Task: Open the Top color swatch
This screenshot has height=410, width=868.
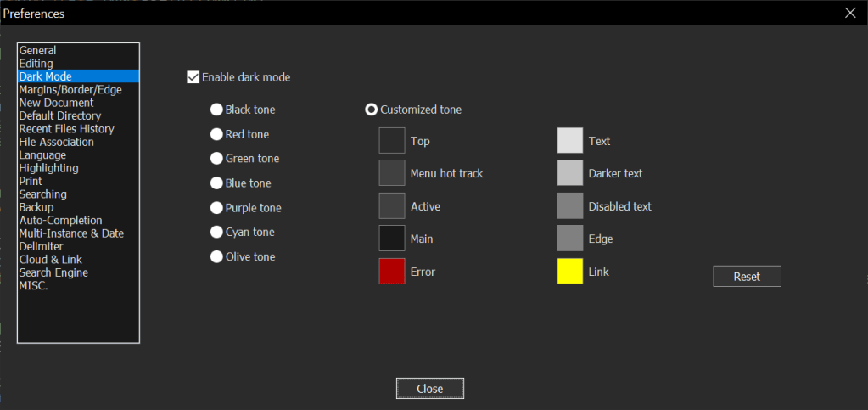Action: tap(392, 141)
